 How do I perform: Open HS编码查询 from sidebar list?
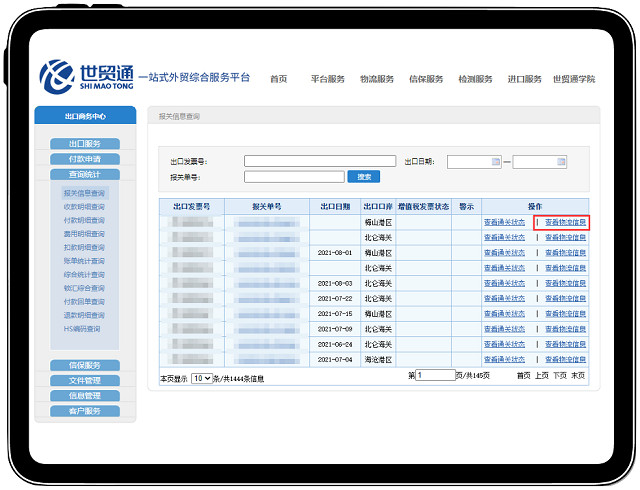(82, 328)
